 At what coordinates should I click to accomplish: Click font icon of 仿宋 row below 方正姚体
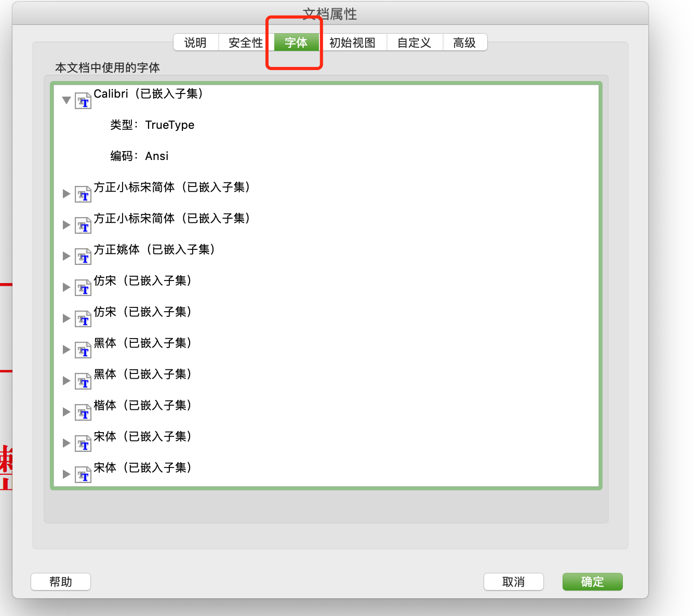point(83,287)
